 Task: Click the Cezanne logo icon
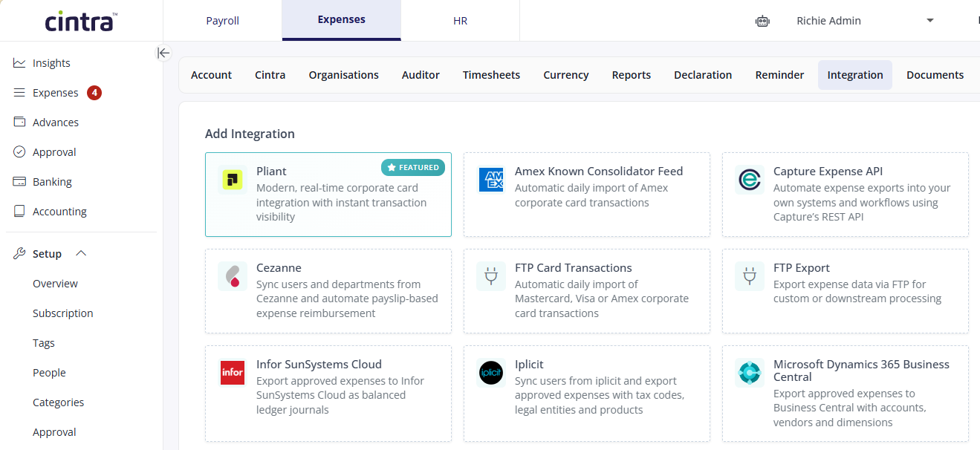(x=233, y=276)
